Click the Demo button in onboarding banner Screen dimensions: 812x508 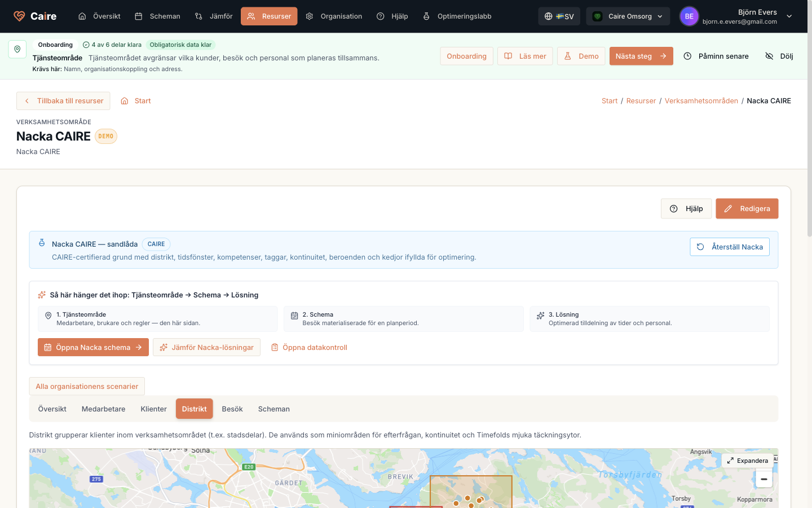581,56
